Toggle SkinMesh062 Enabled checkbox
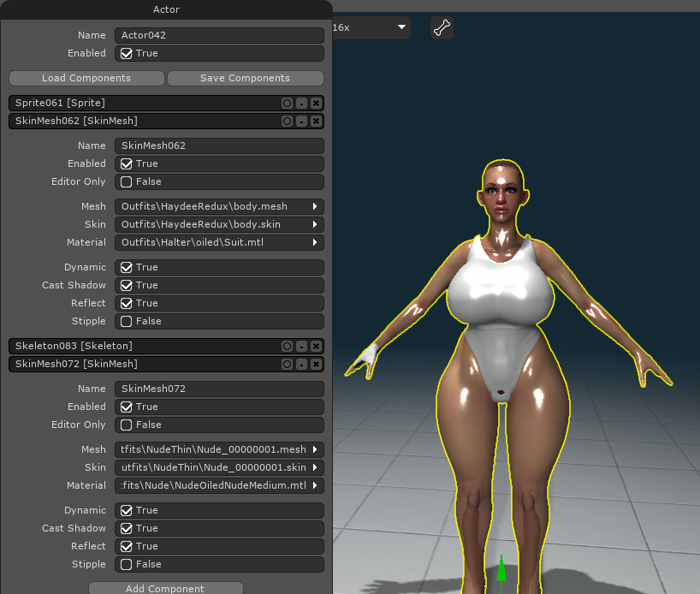This screenshot has width=700, height=594. click(127, 164)
